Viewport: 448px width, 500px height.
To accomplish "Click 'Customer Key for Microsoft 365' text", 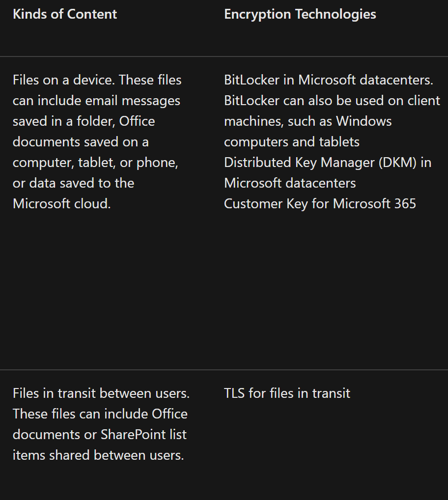I will 320,204.
